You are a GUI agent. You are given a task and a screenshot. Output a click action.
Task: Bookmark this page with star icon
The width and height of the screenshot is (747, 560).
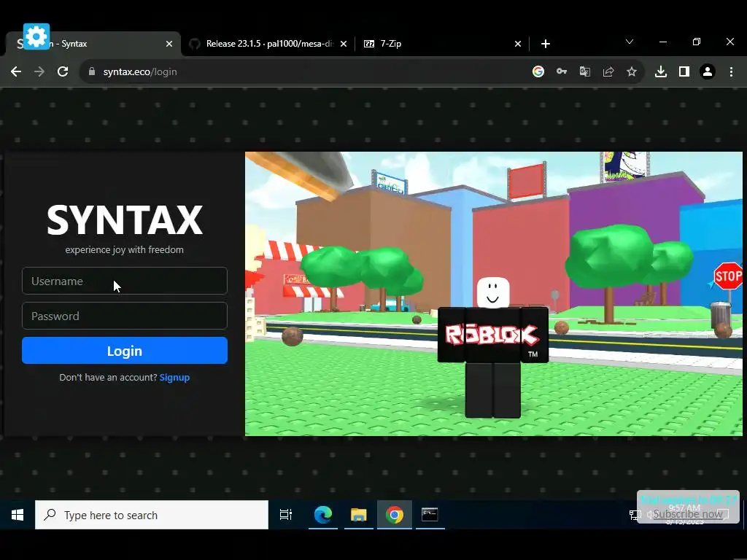[x=631, y=71]
